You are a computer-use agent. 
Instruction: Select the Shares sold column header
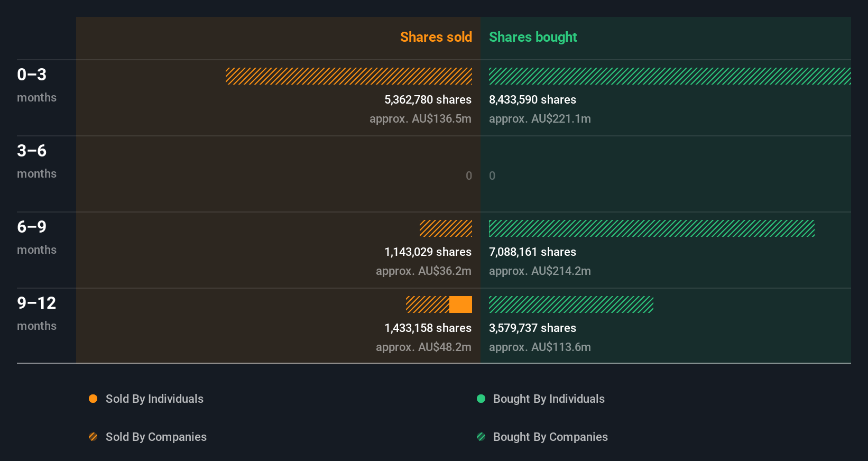coord(436,37)
